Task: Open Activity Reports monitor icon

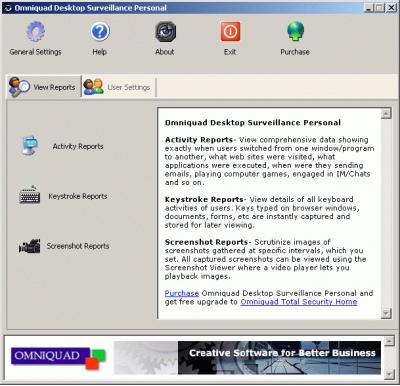Action: (x=29, y=145)
